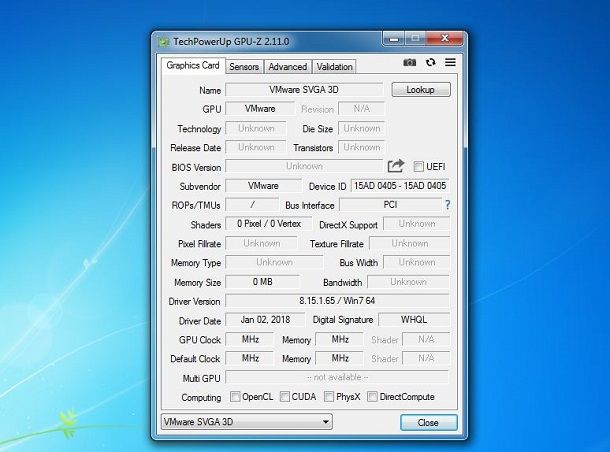Image resolution: width=610 pixels, height=452 pixels.
Task: Open the VMware SVGA 3D dropdown
Action: click(247, 422)
